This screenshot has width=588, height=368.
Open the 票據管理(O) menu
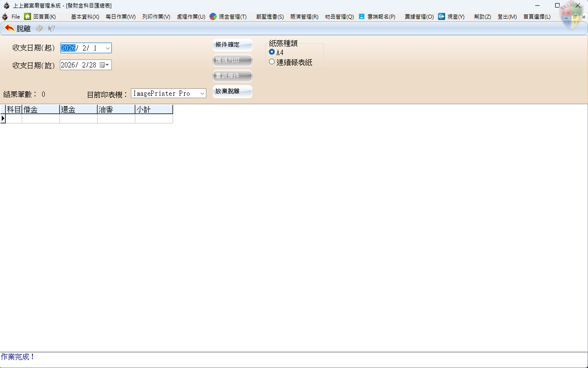pos(419,16)
